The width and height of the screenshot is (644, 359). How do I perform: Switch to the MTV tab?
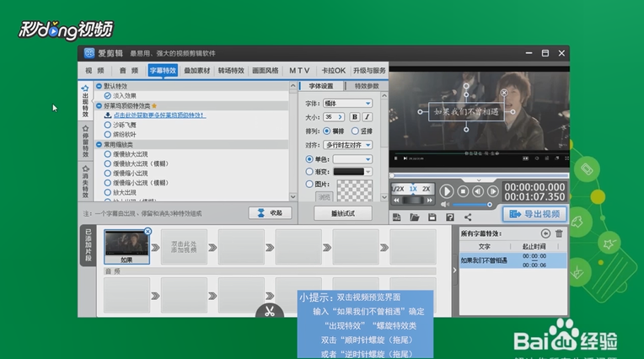(299, 71)
